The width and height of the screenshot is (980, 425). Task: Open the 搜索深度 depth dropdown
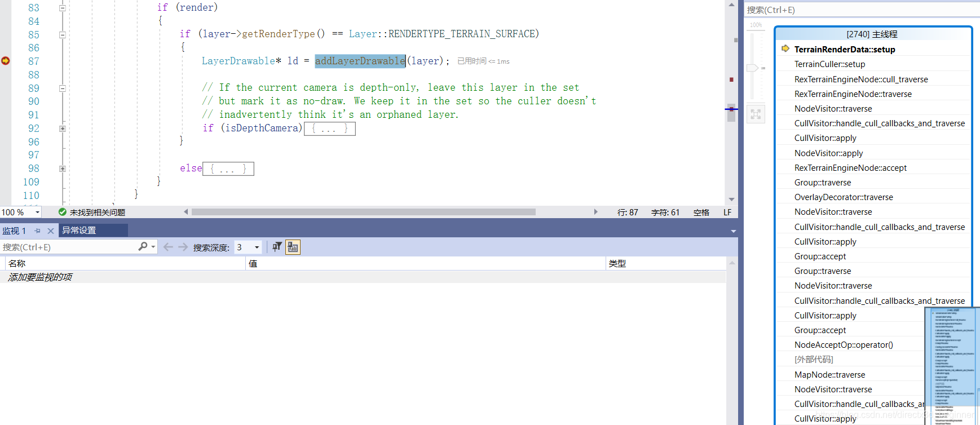257,247
